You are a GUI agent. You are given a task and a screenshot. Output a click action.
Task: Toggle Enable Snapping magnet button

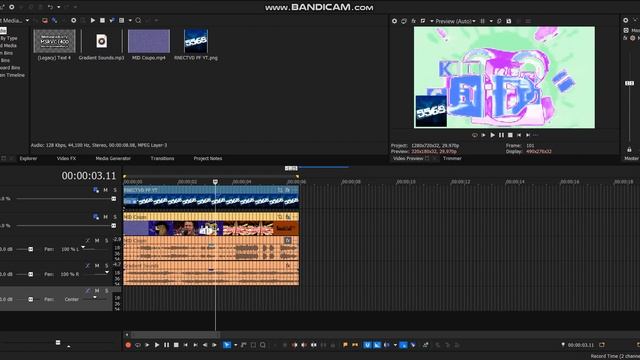[x=367, y=345]
